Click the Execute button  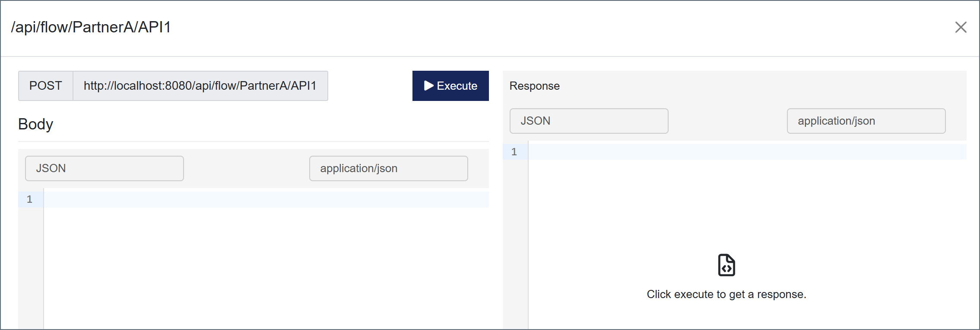tap(450, 86)
